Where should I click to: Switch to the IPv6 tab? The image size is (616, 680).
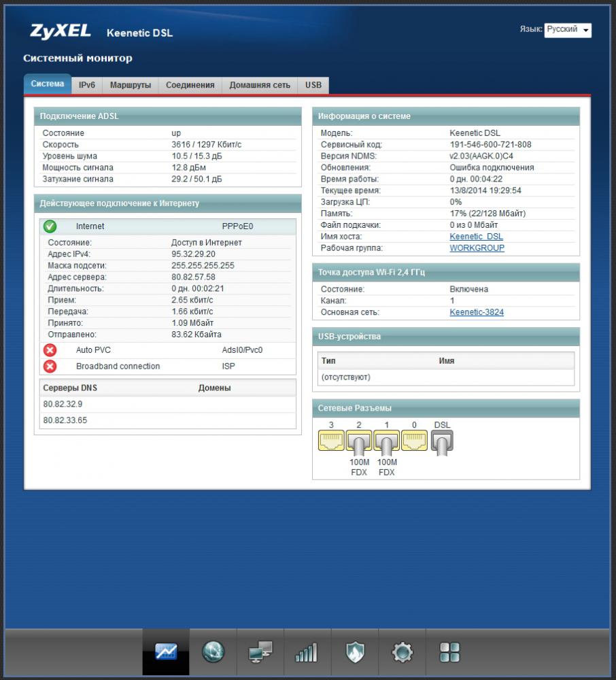(x=86, y=85)
